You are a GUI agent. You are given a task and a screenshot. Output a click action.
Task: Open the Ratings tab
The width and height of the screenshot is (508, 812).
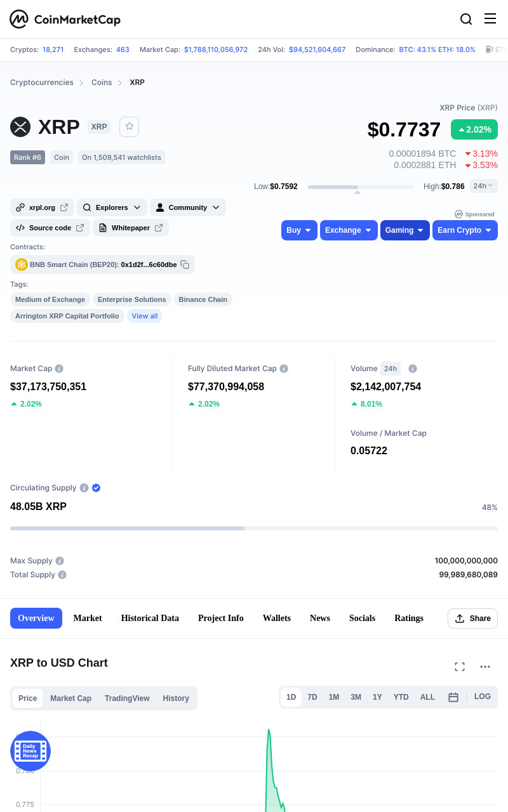pyautogui.click(x=409, y=619)
